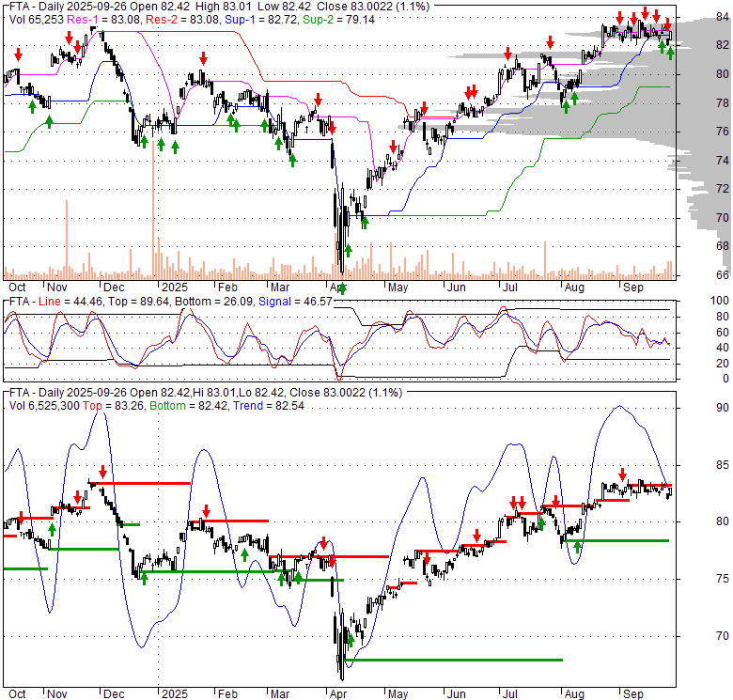
Task: Click the 75 label on the bottom chart axis
Action: [723, 579]
